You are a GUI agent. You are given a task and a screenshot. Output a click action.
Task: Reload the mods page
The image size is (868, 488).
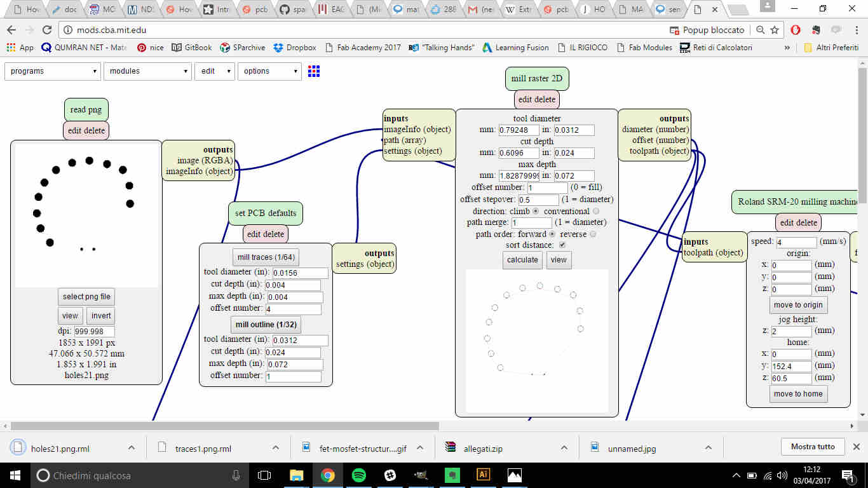click(x=47, y=30)
